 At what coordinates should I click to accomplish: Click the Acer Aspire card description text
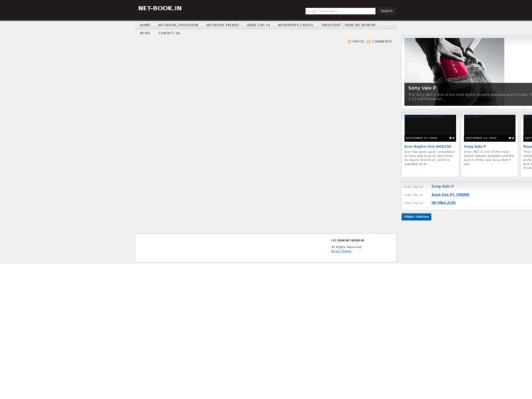(x=430, y=158)
